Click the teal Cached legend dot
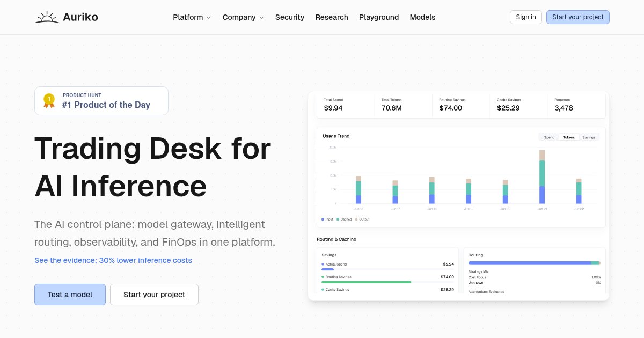This screenshot has height=338, width=644. click(x=338, y=219)
